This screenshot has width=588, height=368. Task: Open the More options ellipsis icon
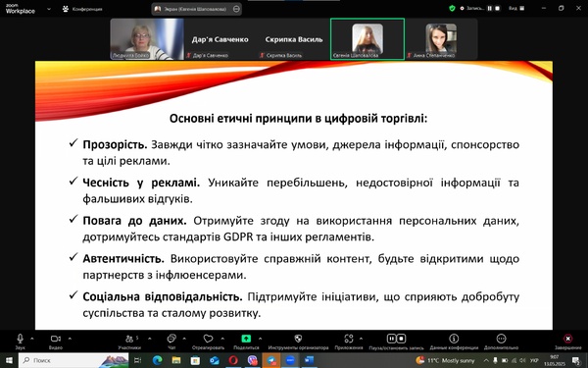pos(501,339)
